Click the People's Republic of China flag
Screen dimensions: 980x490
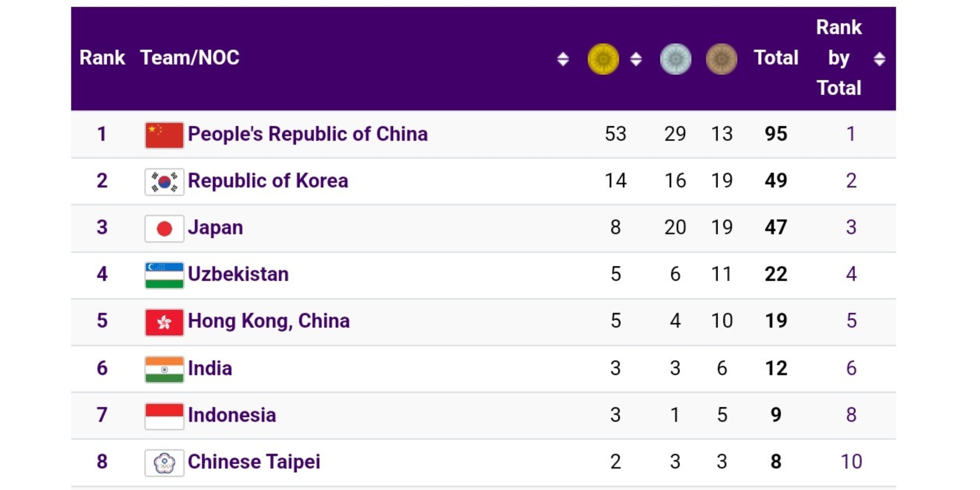point(164,135)
